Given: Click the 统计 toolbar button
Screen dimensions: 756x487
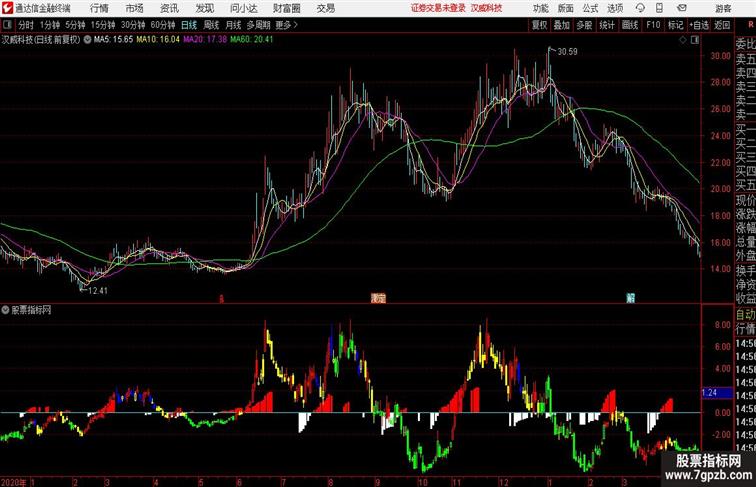Looking at the screenshot, I should (607, 25).
